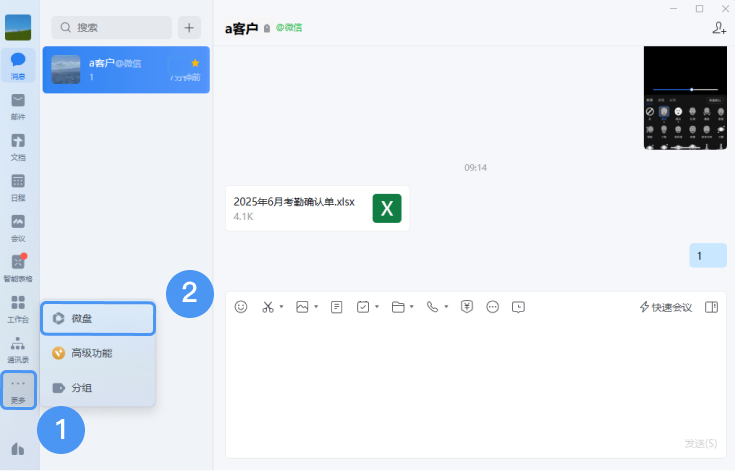The width and height of the screenshot is (735, 471).
Task: Open the Smart Sheet (智能表格) icon
Action: pyautogui.click(x=18, y=268)
